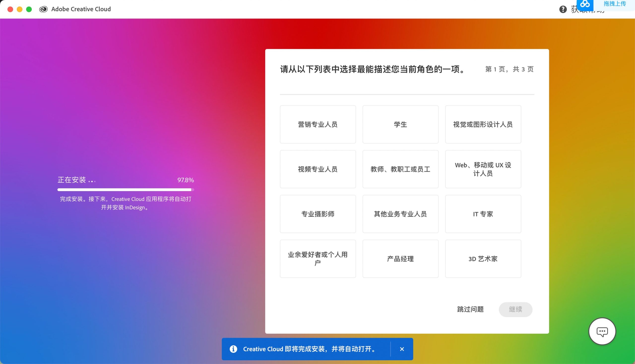Screen dimensions: 635x364
Task: Click the Adobe Creative Cloud window title
Action: [x=81, y=9]
